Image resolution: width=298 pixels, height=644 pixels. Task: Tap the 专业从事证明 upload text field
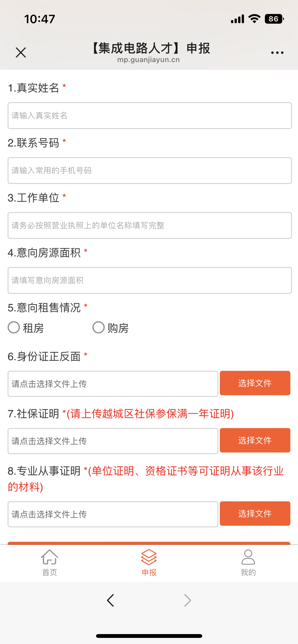coord(113,514)
